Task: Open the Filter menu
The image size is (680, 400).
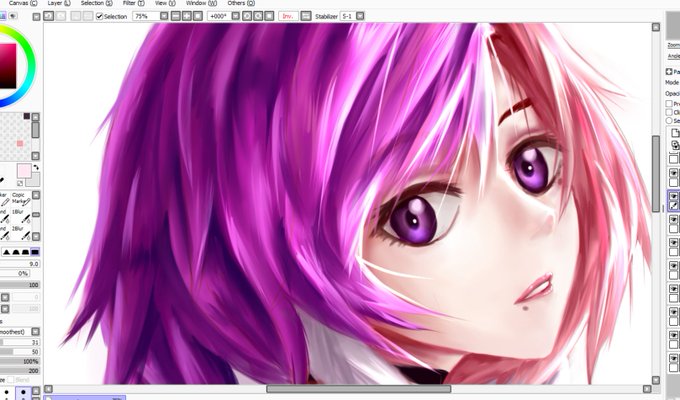Action: tap(133, 3)
